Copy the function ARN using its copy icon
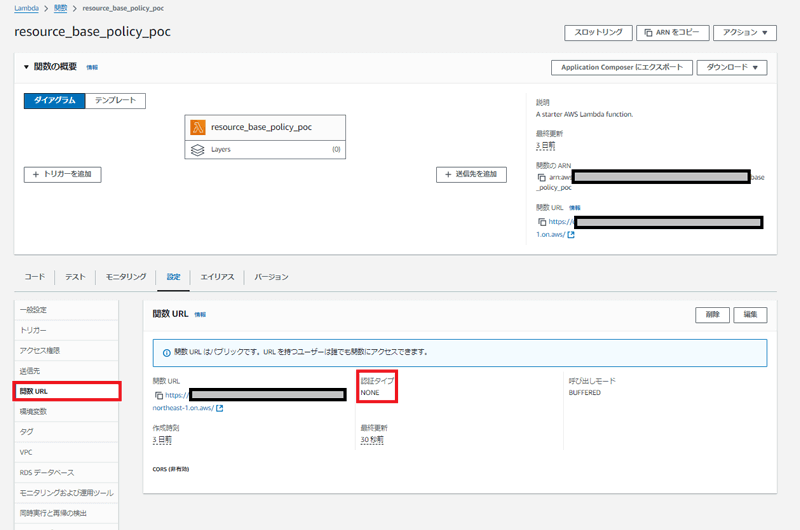Viewport: 800px width, 530px height. (541, 178)
